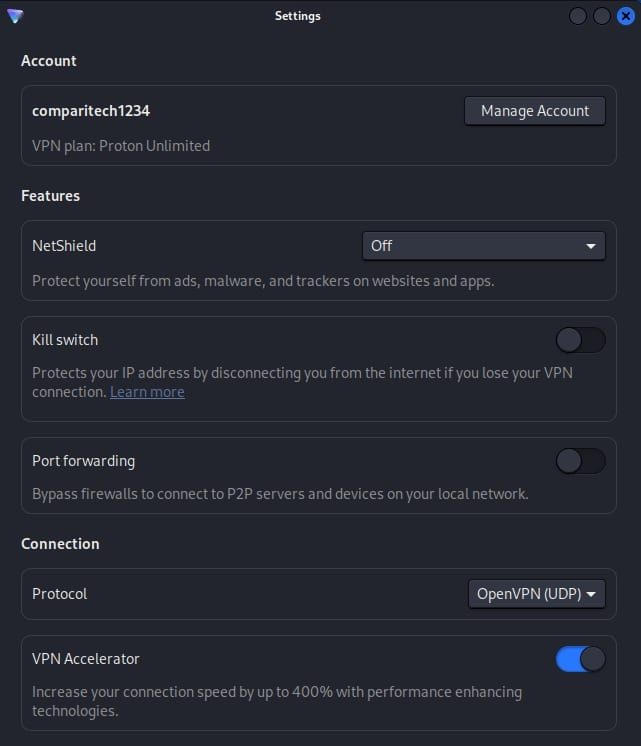The image size is (641, 746).
Task: Disable the VPN Accelerator switch
Action: [x=580, y=659]
